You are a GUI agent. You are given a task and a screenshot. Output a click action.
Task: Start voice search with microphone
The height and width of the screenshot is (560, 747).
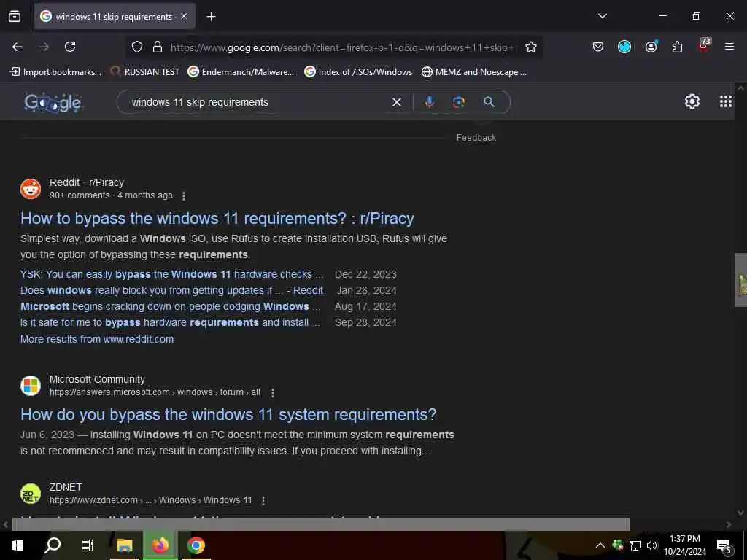[429, 102]
